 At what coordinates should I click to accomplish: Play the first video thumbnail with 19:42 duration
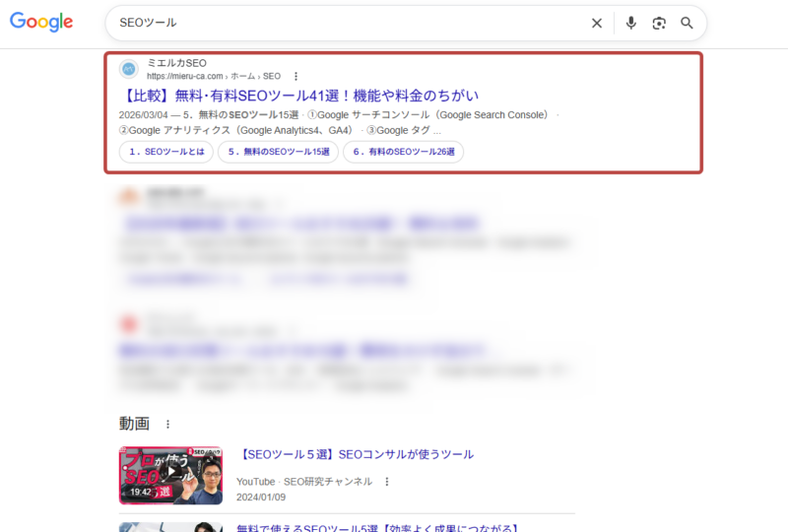(169, 475)
